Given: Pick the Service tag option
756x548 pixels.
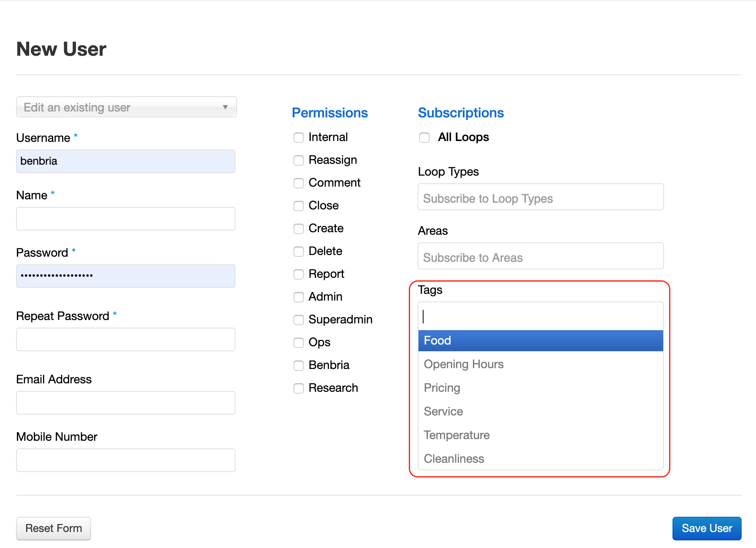Looking at the screenshot, I should tap(540, 412).
